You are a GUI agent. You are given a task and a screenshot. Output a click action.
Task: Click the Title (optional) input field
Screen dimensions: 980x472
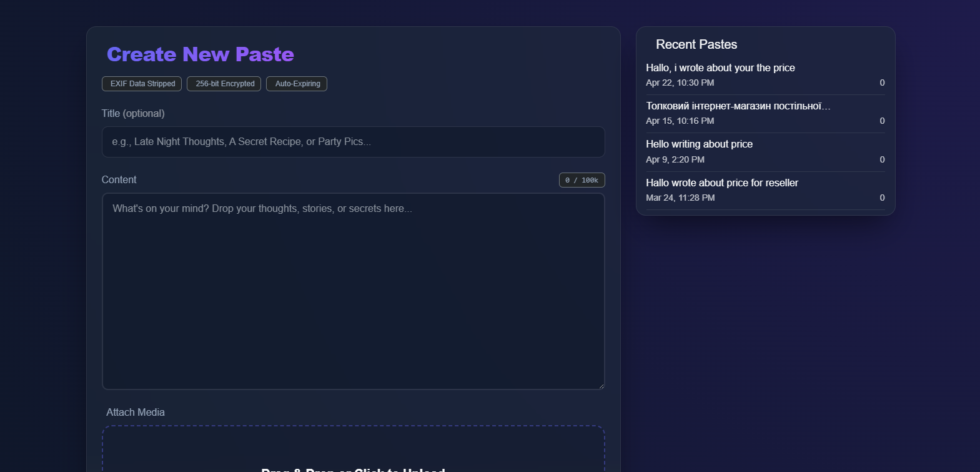click(x=353, y=142)
